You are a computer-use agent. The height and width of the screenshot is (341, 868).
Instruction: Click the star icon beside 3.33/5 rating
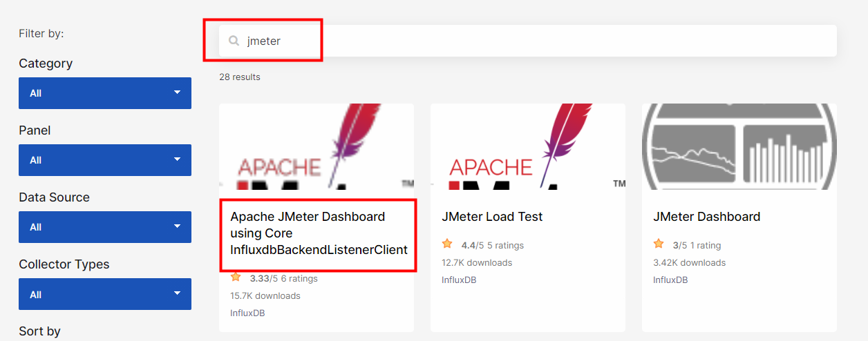pyautogui.click(x=236, y=277)
